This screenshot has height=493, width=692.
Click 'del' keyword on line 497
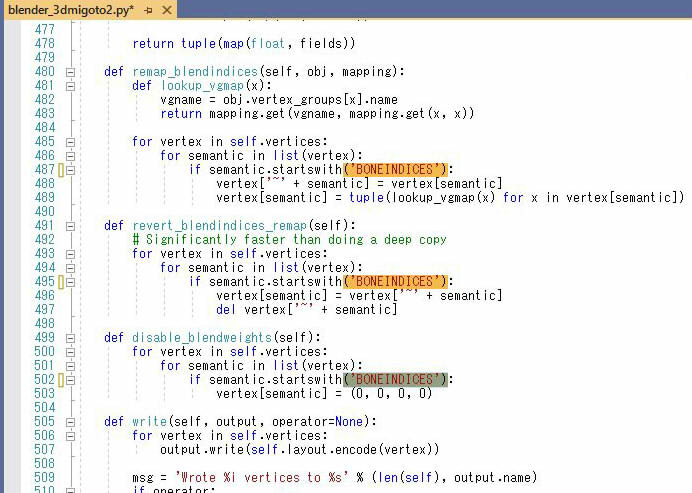coord(226,309)
